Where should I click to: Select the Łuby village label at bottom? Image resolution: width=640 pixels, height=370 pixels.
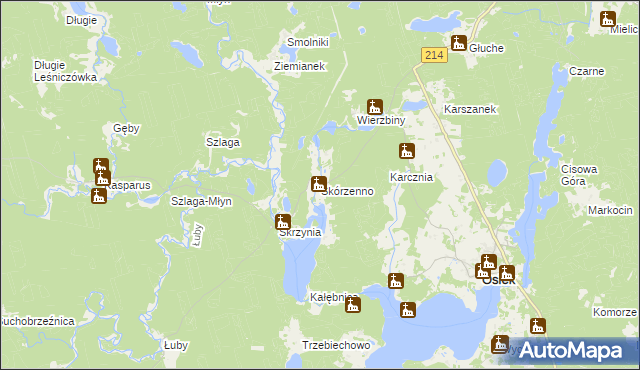coord(176,346)
